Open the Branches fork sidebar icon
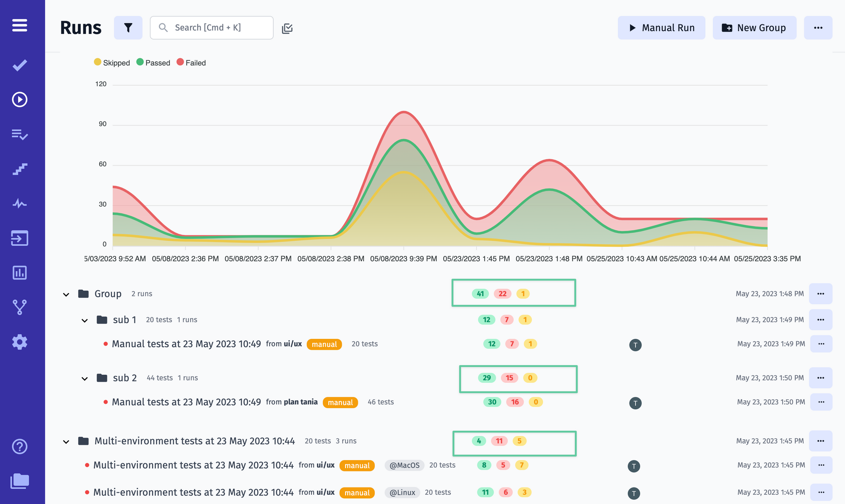The image size is (845, 504). (19, 307)
